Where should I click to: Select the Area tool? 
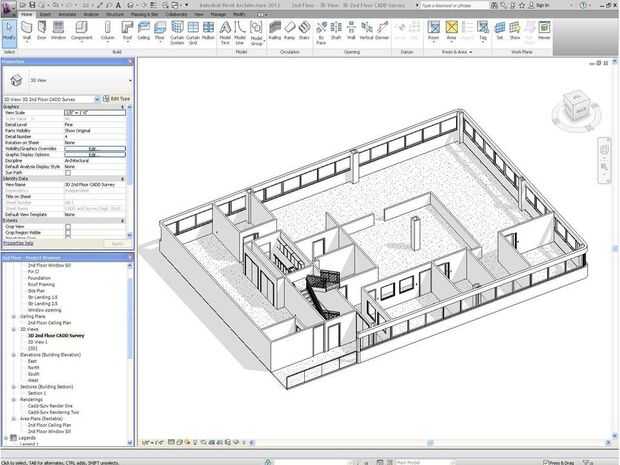pos(451,31)
